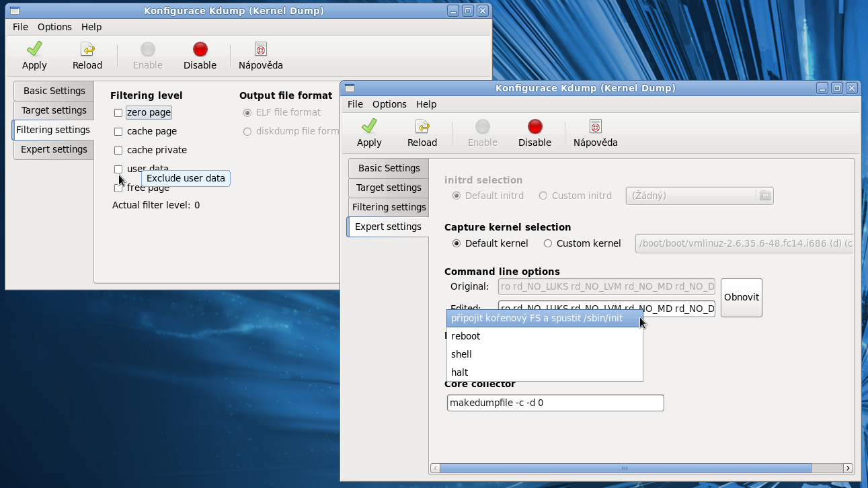Select Custom kernel radio button
The image size is (868, 488).
tap(548, 244)
